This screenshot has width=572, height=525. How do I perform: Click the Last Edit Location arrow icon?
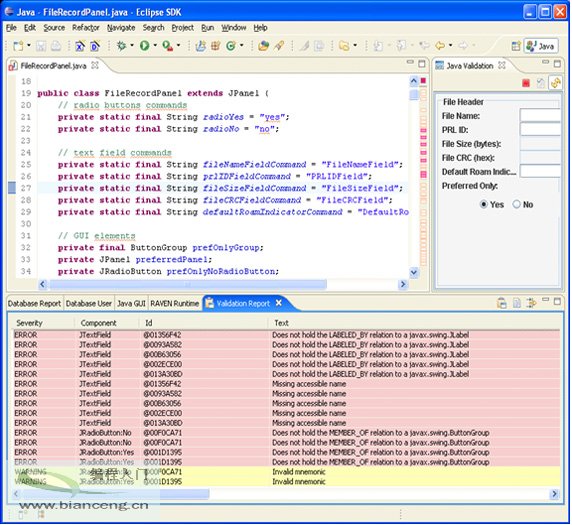pos(424,46)
